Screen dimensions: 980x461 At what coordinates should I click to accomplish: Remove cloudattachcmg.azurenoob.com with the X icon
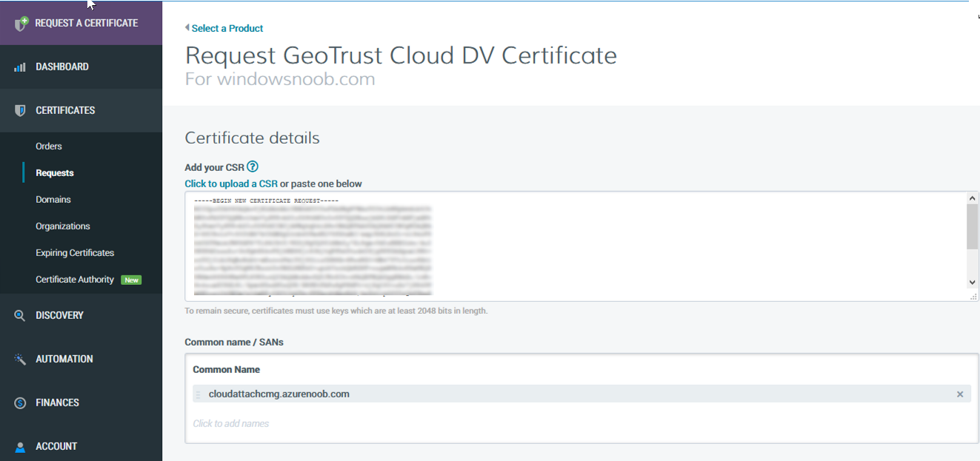tap(960, 394)
